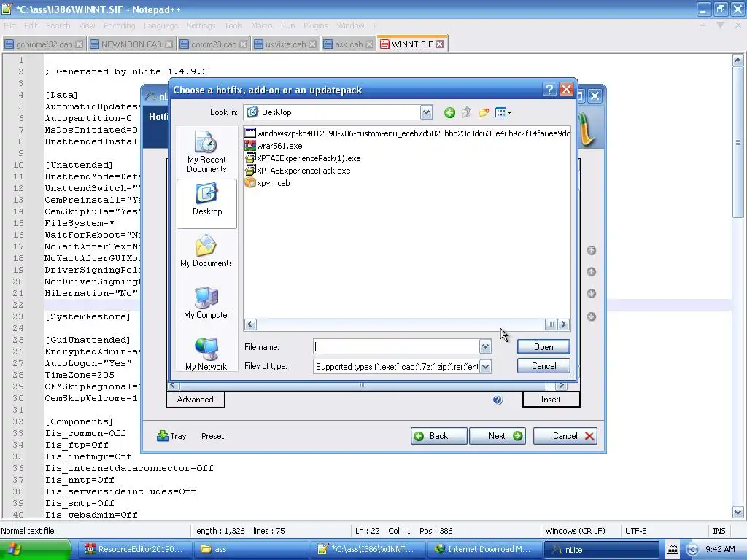This screenshot has width=747, height=560.
Task: Click Cancel in the file dialog
Action: (x=543, y=366)
